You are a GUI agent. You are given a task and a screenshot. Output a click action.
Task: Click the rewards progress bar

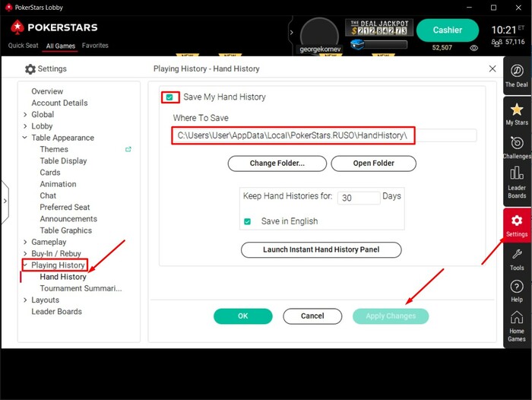pos(385,44)
